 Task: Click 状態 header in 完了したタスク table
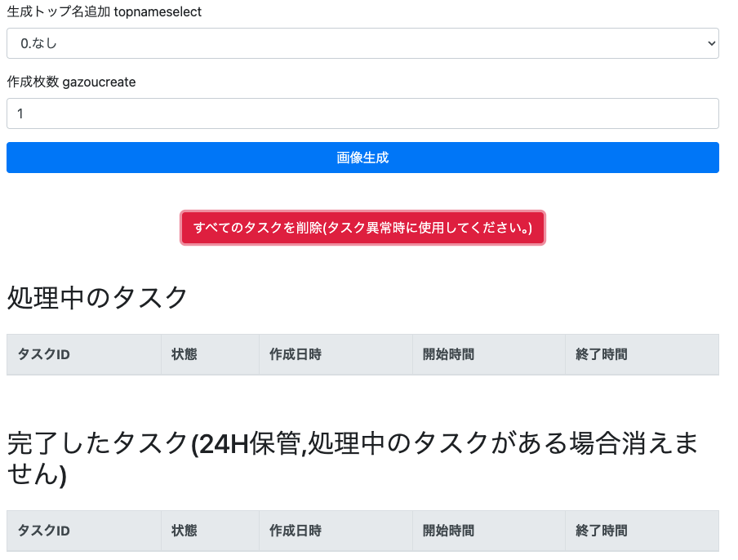pos(184,531)
